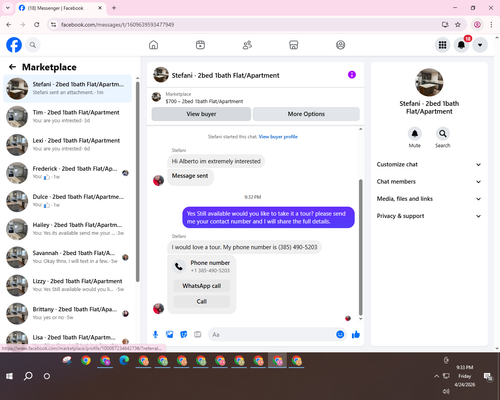Open Lexi conversation in list
500x400 pixels.
coord(68,145)
